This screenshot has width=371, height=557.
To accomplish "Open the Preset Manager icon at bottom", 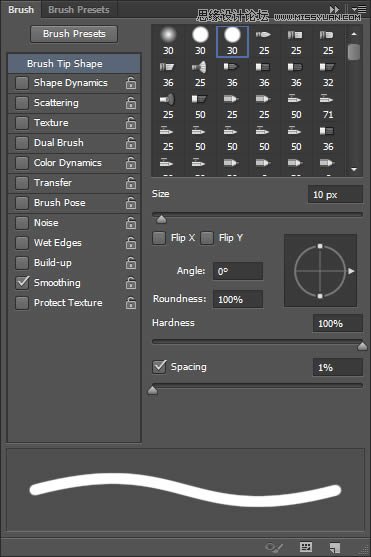I will [x=306, y=547].
